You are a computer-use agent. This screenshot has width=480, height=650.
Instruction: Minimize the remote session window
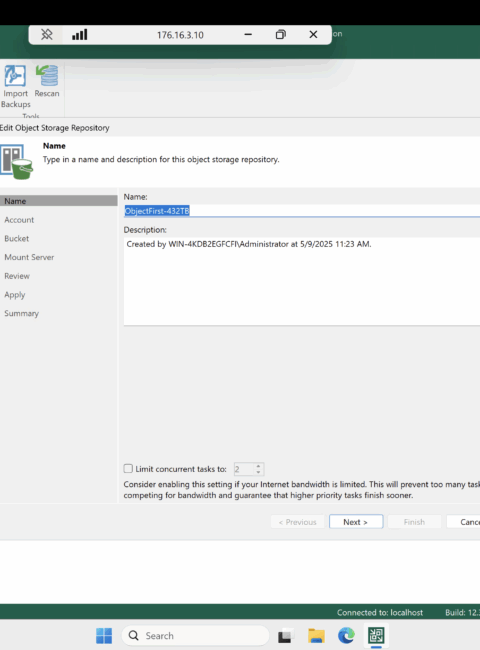248,35
